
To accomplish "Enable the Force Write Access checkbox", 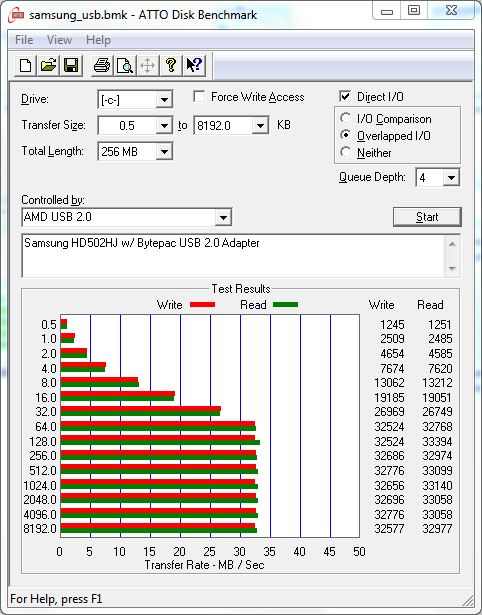I will 199,96.
